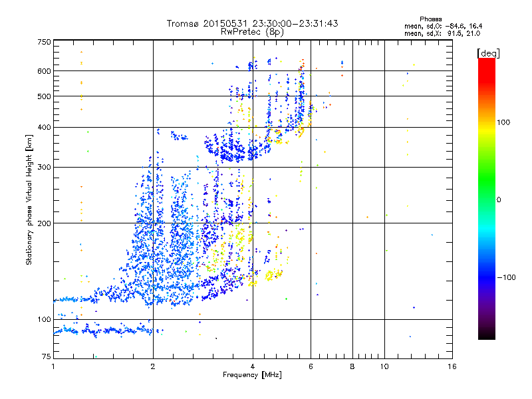Click the x-axis tick label '8'
The height and width of the screenshot is (399, 532).
pos(352,366)
